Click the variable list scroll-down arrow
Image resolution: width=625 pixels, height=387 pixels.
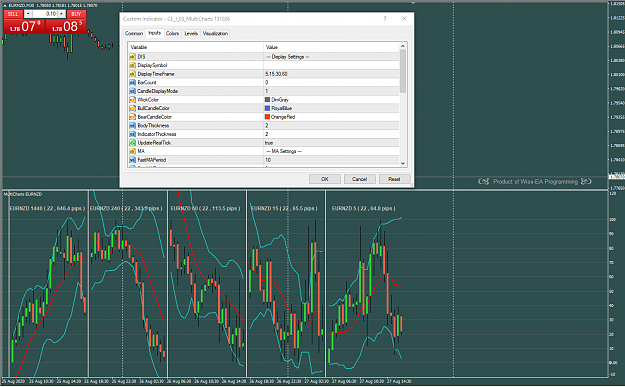pos(403,163)
